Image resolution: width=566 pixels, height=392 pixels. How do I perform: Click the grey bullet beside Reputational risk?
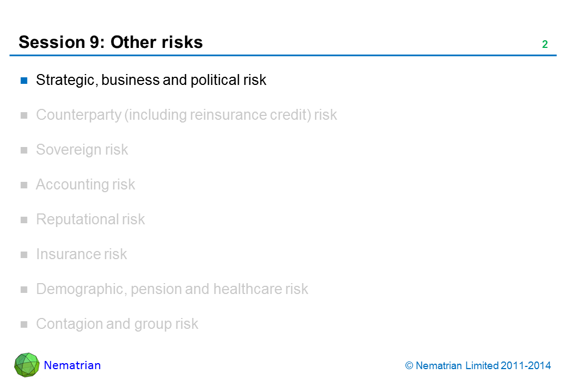click(x=24, y=220)
